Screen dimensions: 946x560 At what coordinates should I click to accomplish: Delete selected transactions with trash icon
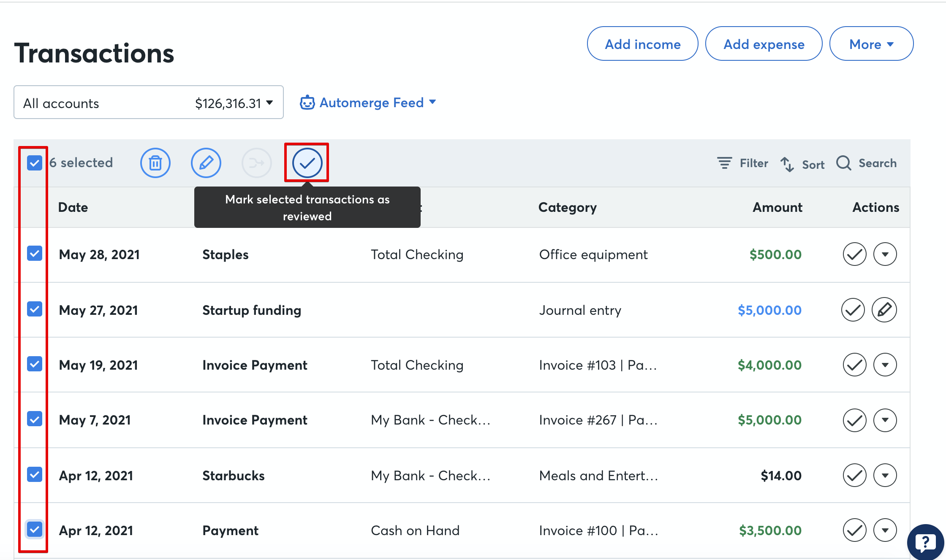pos(155,163)
